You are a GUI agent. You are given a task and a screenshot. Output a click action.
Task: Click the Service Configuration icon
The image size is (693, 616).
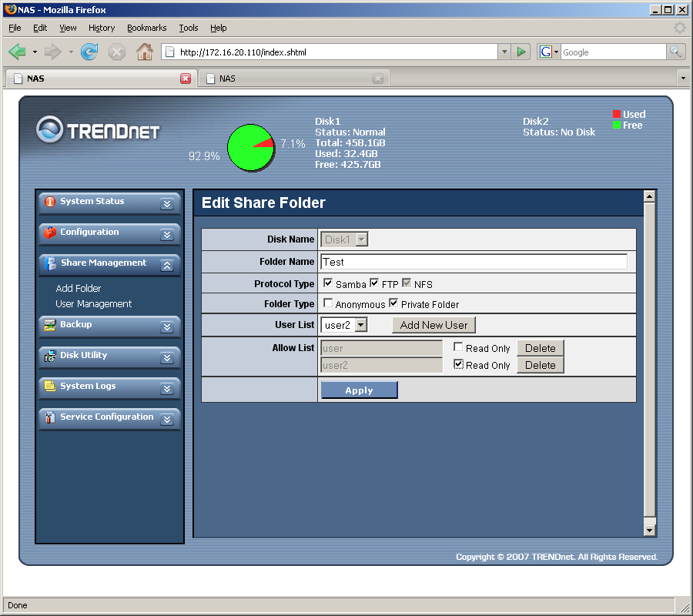[x=50, y=417]
